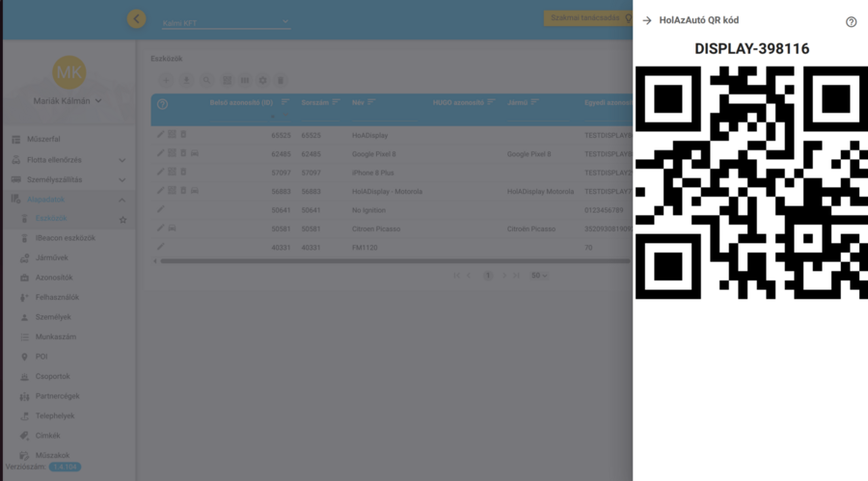
Task: Click the MK avatar circle
Action: pyautogui.click(x=69, y=72)
